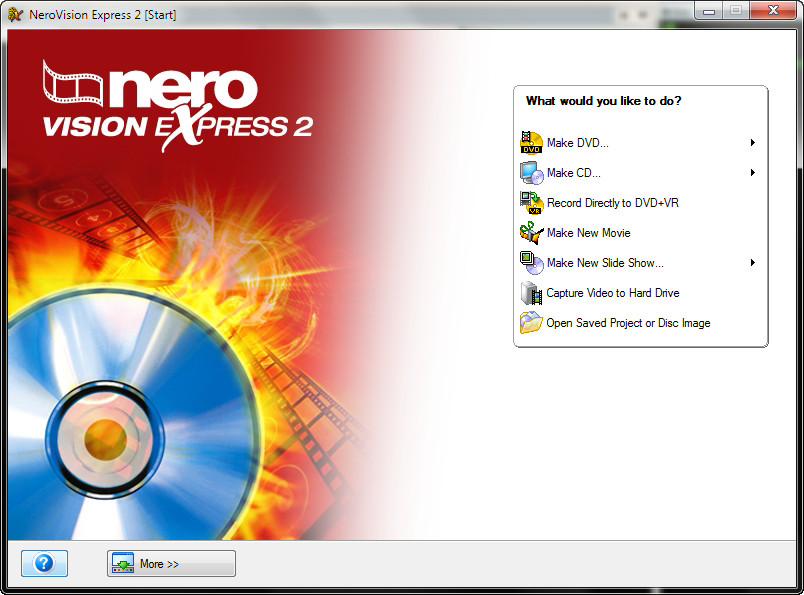Screen dimensions: 804x595
Task: Choose the "Open Saved Project or Disc Image" text
Action: [x=628, y=323]
